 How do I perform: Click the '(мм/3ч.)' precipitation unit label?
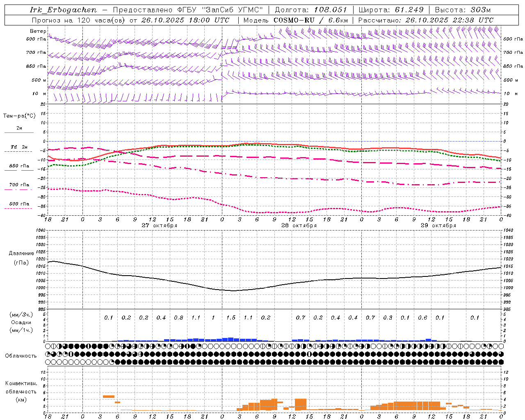pos(21,315)
